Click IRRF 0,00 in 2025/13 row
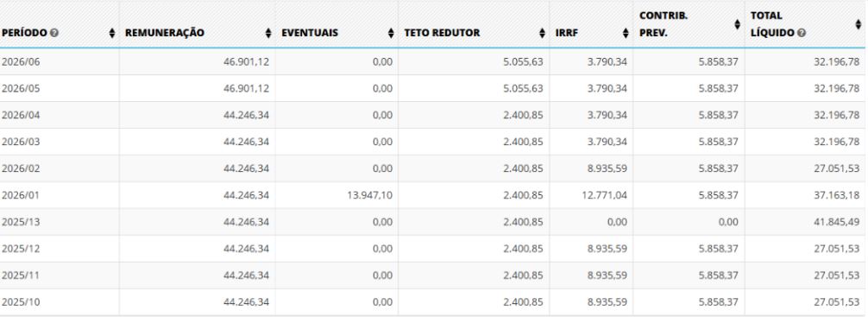The height and width of the screenshot is (317, 868). (x=618, y=222)
